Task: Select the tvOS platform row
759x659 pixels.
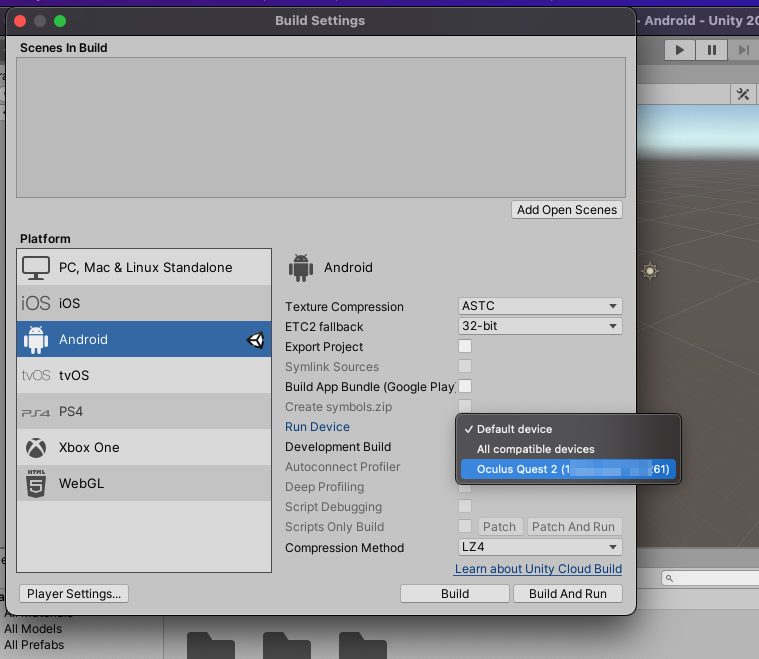Action: (x=144, y=375)
